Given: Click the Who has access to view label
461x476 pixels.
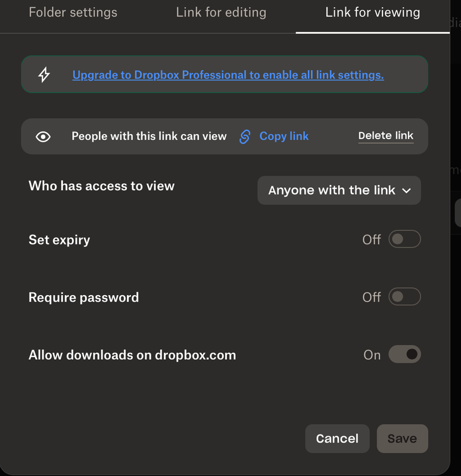Looking at the screenshot, I should [x=101, y=186].
